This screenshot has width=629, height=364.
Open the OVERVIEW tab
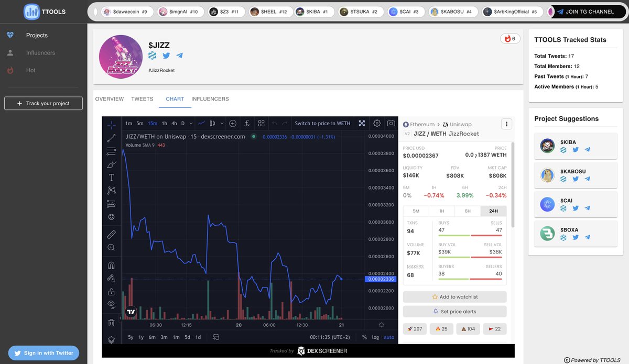pyautogui.click(x=110, y=99)
